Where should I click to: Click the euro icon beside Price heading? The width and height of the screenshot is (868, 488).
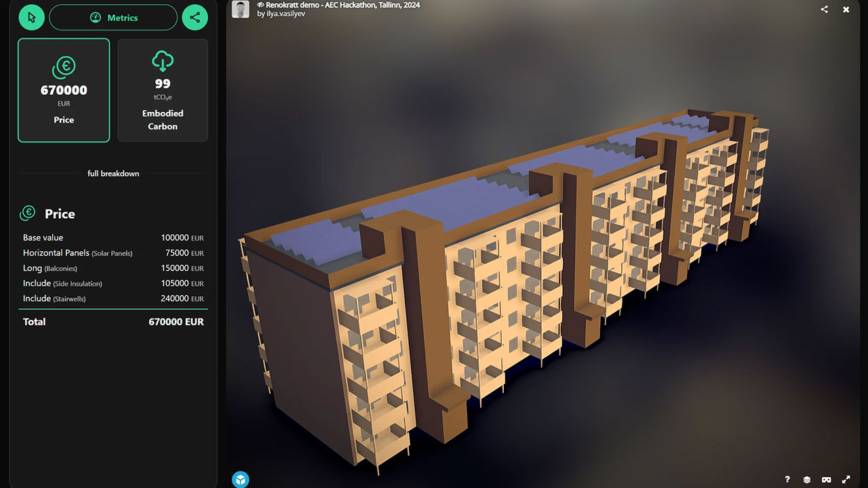pos(28,213)
